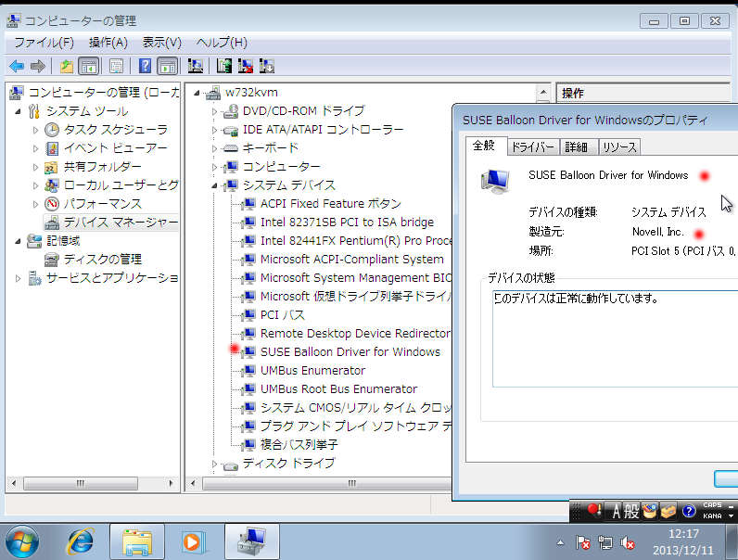Click the Disable device toolbar icon
The height and width of the screenshot is (560, 738).
coord(267,67)
